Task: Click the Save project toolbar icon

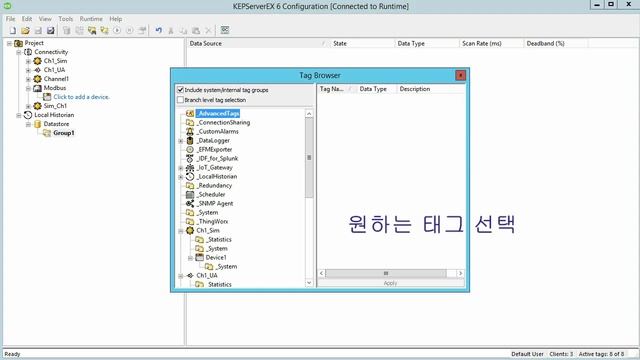Action: 38,30
